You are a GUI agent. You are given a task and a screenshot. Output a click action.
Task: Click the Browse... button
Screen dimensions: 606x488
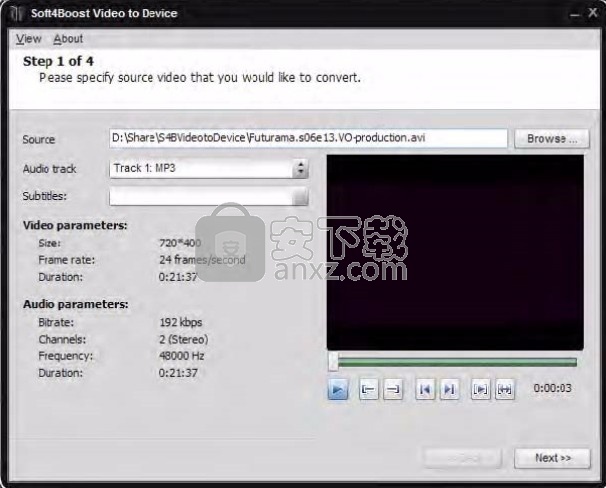point(552,138)
